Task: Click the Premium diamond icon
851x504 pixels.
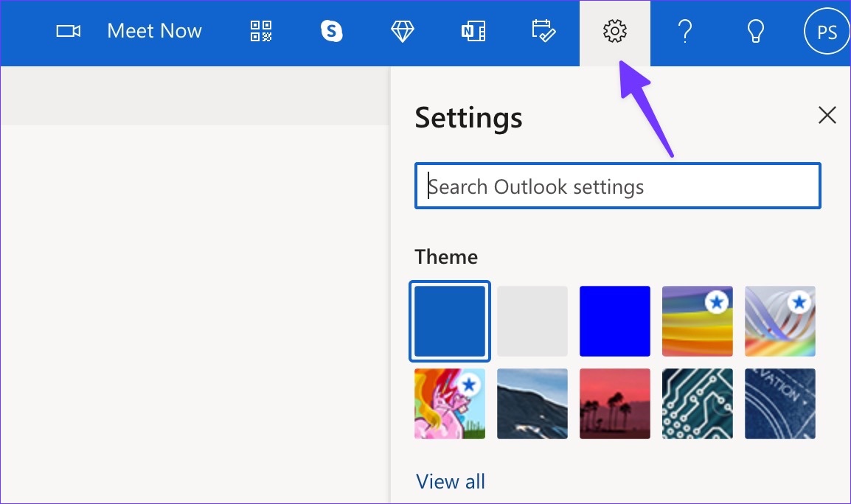Action: tap(402, 32)
